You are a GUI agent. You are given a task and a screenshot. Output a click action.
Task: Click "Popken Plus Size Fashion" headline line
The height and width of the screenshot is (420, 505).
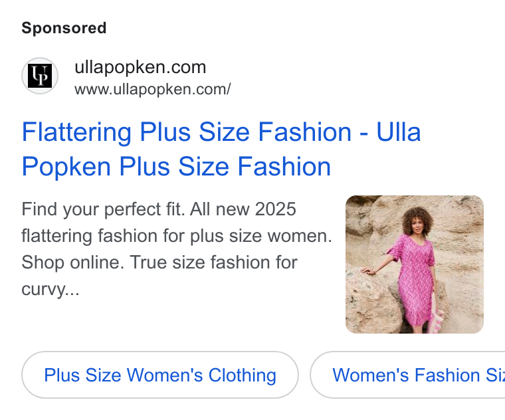[x=176, y=167]
